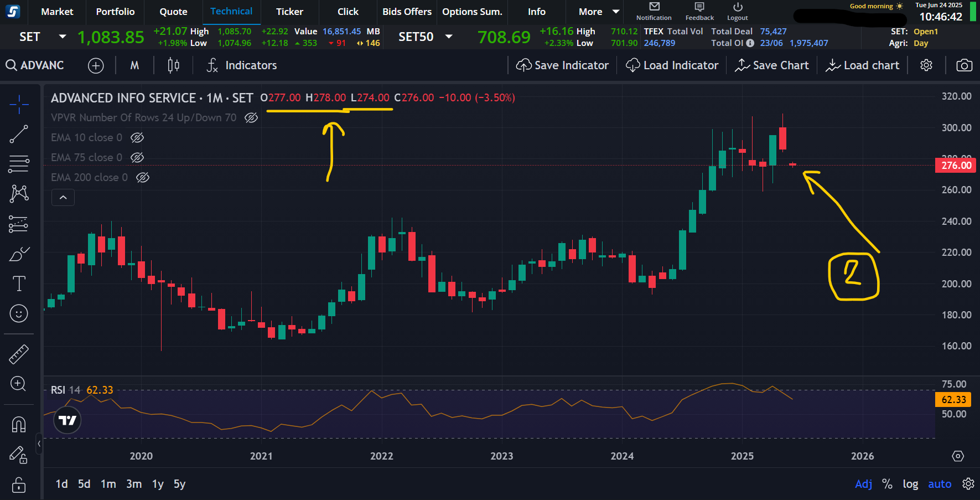
Task: Toggle Adj adjusted price mode
Action: (863, 484)
